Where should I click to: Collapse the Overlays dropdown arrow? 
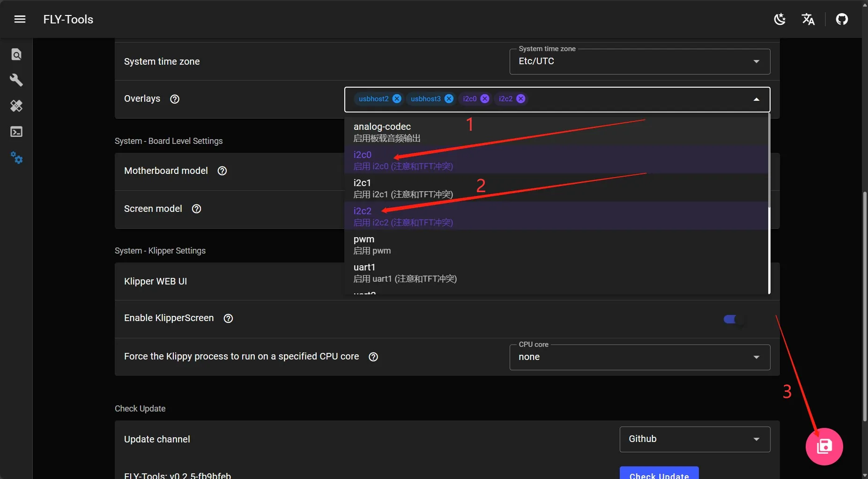pos(756,99)
